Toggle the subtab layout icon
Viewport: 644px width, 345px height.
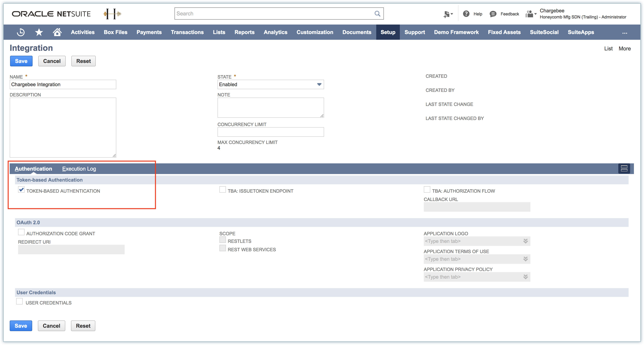coord(624,169)
